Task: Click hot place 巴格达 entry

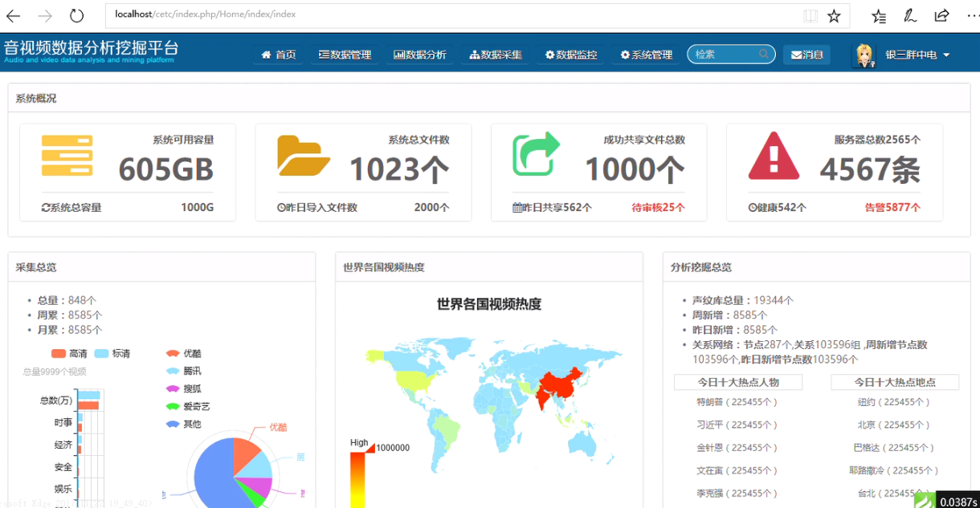Action: click(894, 448)
